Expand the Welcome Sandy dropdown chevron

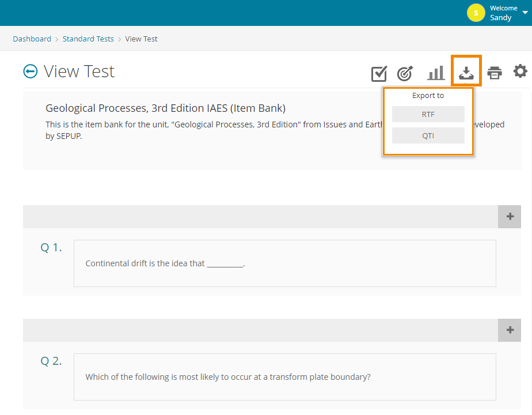525,13
